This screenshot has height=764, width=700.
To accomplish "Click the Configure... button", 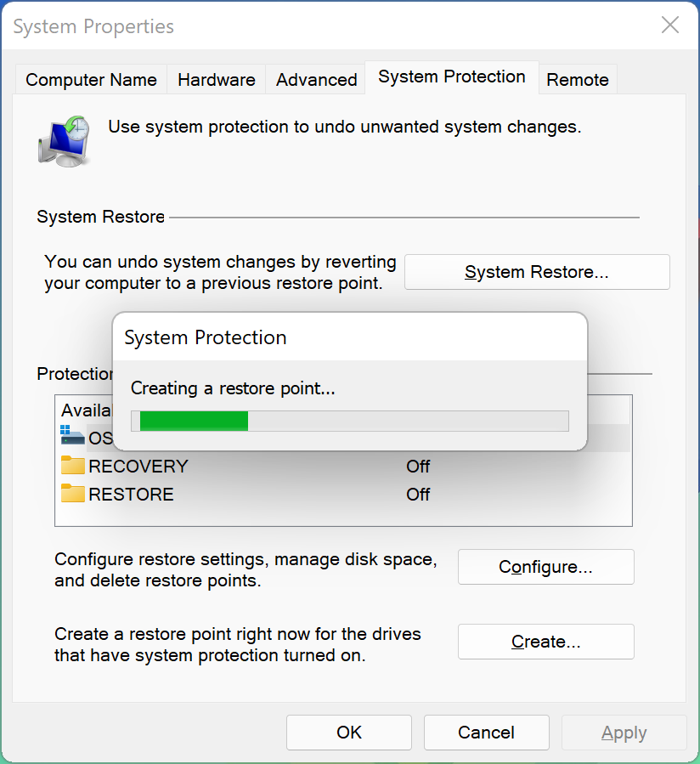I will tap(545, 567).
